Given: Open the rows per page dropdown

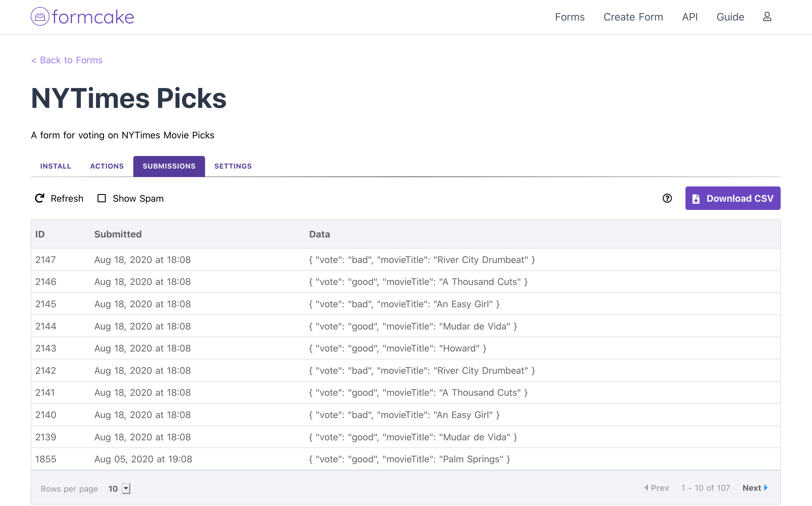Looking at the screenshot, I should [126, 488].
